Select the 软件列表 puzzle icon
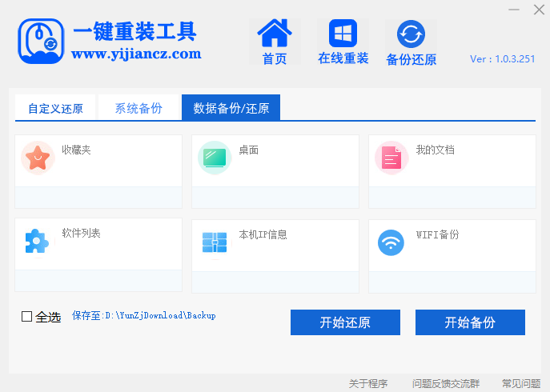This screenshot has width=550, height=392. click(x=37, y=242)
